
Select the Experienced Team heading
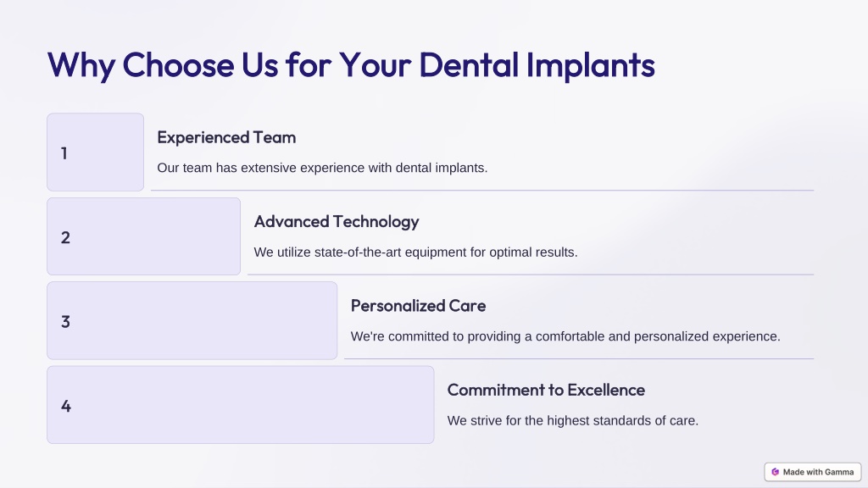[226, 137]
